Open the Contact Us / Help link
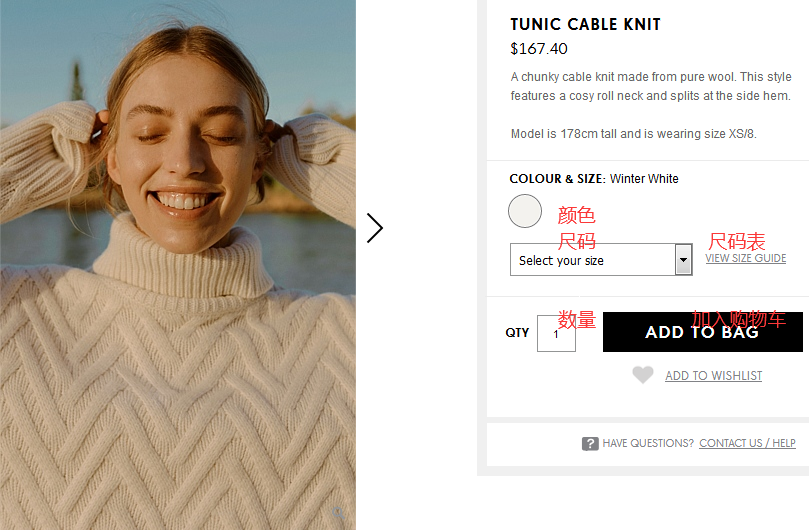 [x=747, y=443]
